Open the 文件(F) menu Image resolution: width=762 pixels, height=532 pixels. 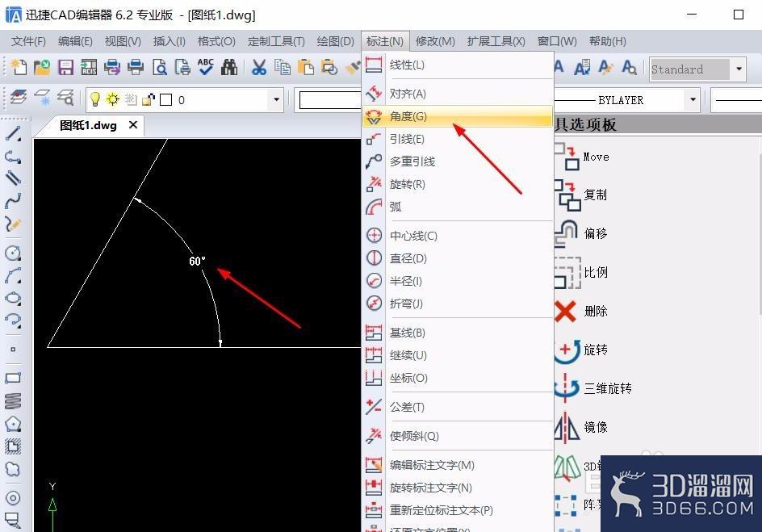point(28,41)
